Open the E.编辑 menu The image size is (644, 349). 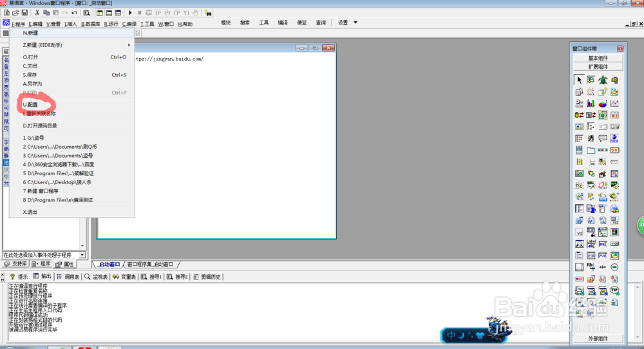35,24
